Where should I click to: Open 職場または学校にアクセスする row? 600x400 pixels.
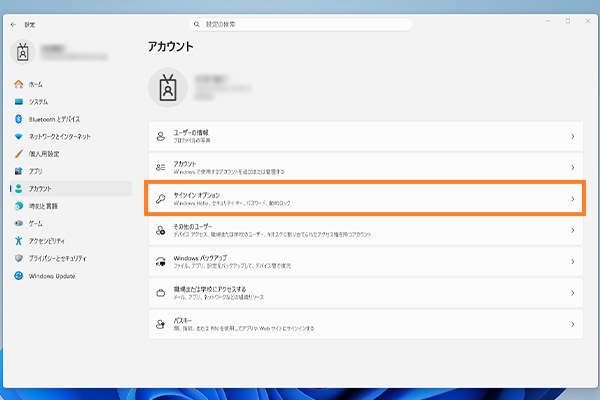tap(366, 293)
